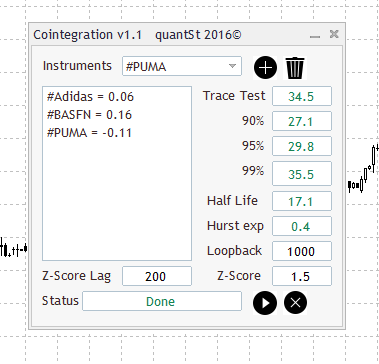The height and width of the screenshot is (364, 379).
Task: Edit the Z-Score field showing 1.5
Action: 302,276
